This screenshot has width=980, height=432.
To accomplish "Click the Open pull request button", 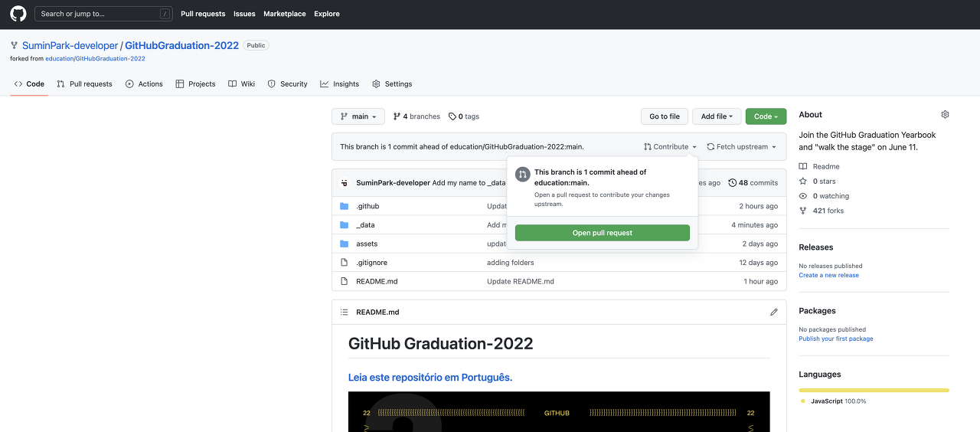I will point(603,233).
